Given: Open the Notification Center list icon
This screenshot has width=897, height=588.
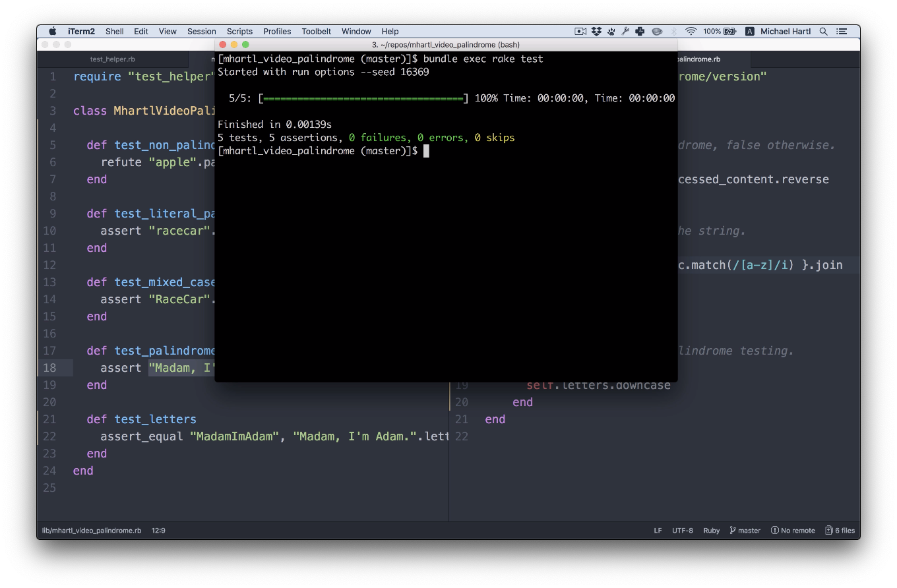Looking at the screenshot, I should (x=842, y=31).
